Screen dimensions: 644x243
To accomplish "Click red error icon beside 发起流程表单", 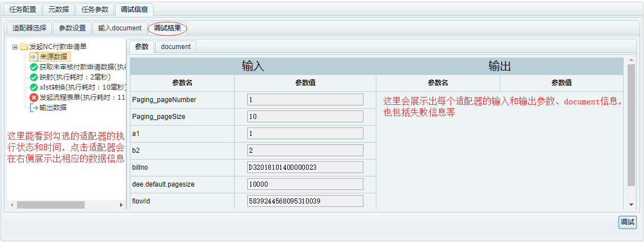I will pyautogui.click(x=34, y=98).
